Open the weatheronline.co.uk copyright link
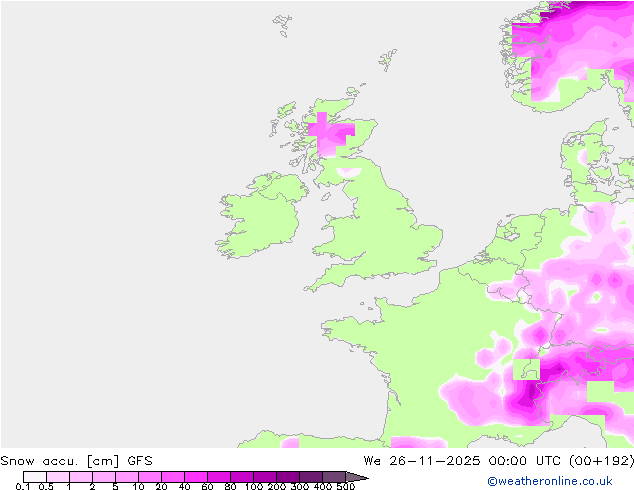This screenshot has width=634, height=490. point(550,481)
